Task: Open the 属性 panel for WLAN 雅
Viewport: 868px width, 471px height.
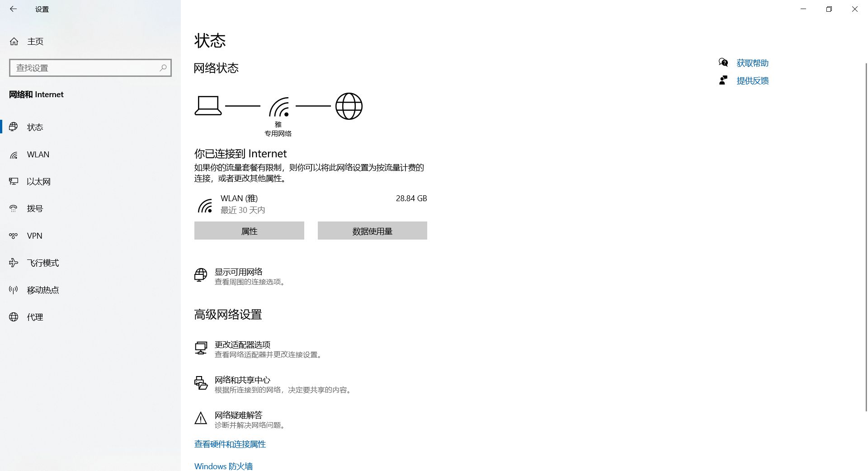Action: click(249, 231)
